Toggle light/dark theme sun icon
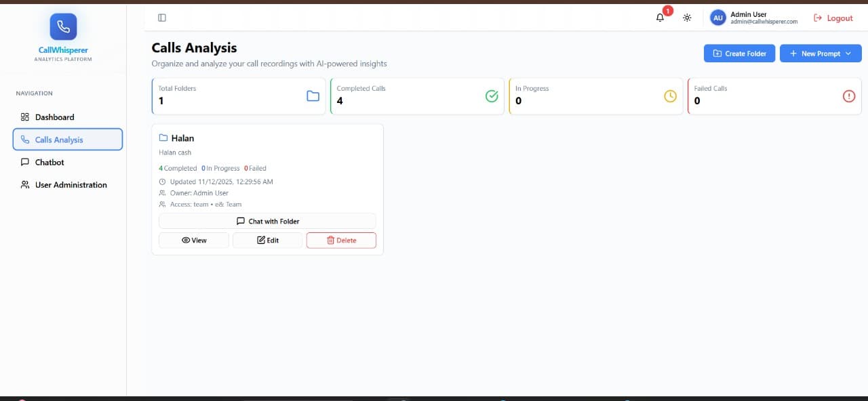 pos(687,18)
